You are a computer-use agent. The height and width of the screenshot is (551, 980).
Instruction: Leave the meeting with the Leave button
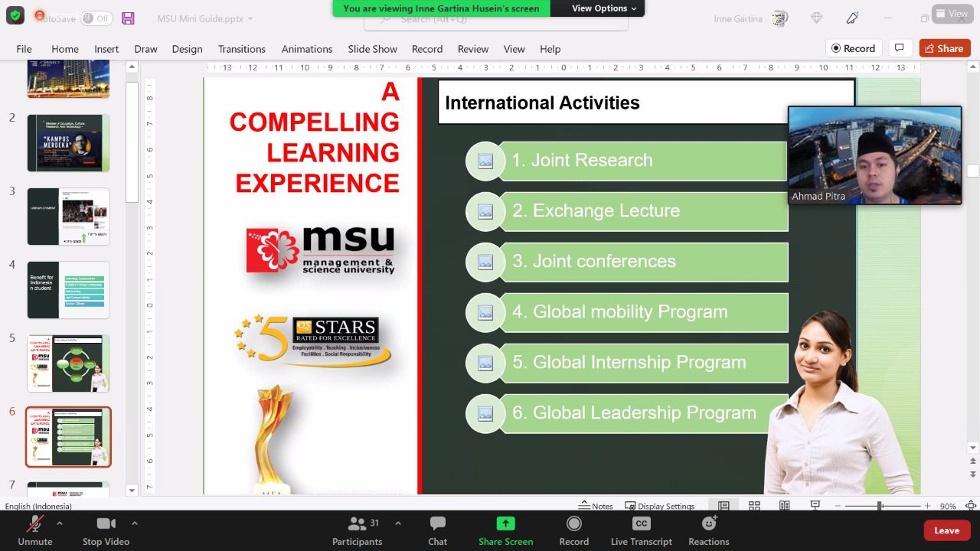(x=946, y=530)
